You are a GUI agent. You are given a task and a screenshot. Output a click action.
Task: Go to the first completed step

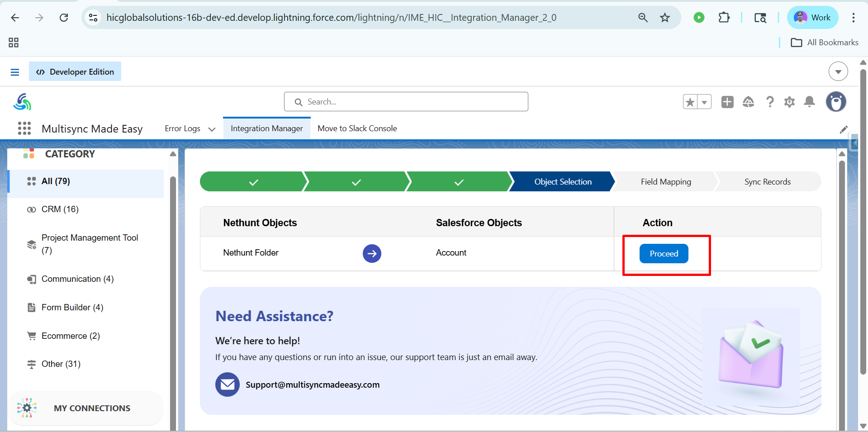pos(254,182)
